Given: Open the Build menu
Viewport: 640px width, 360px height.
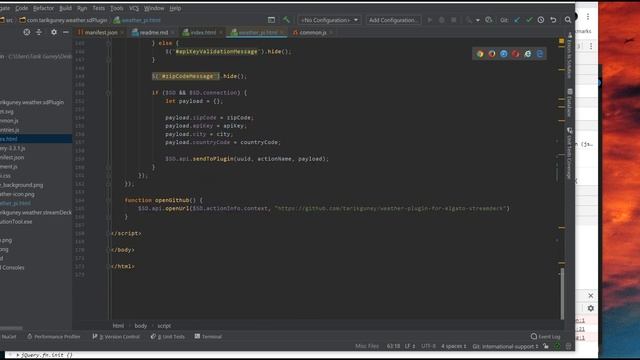Looking at the screenshot, I should click(65, 8).
